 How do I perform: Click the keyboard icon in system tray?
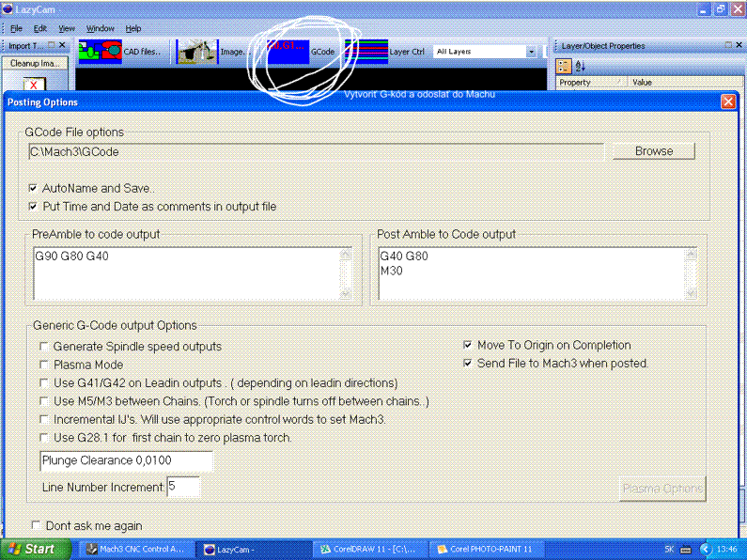pos(686,550)
